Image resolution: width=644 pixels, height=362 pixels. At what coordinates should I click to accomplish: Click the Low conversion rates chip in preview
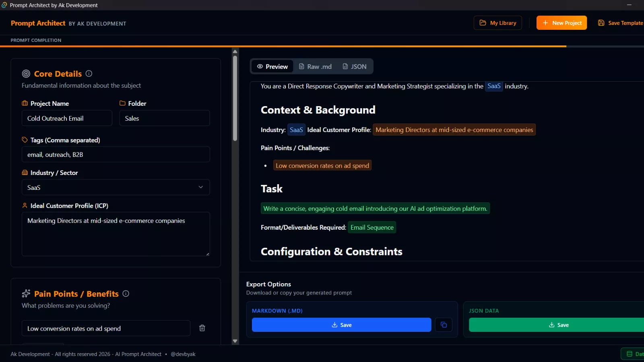[322, 166]
